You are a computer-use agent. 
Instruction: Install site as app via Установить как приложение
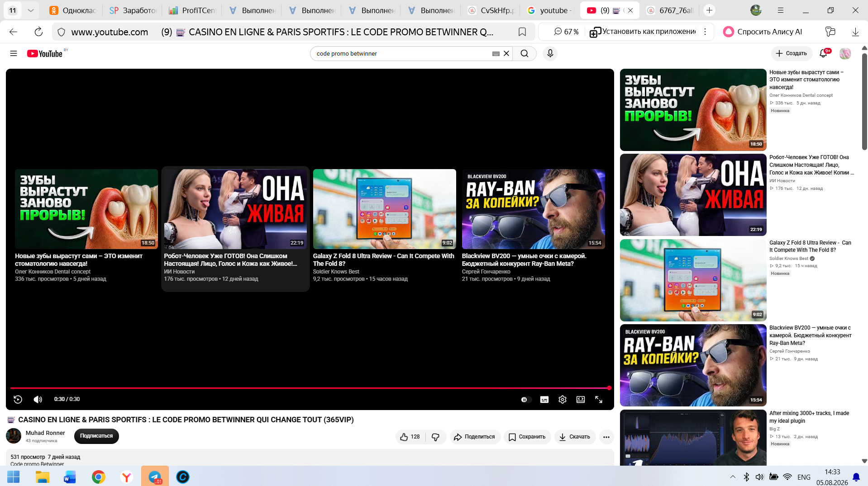pyautogui.click(x=643, y=32)
